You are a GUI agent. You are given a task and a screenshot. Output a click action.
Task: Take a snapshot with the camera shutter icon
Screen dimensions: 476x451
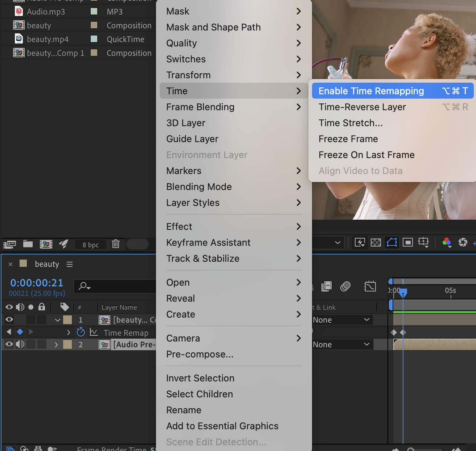click(463, 243)
